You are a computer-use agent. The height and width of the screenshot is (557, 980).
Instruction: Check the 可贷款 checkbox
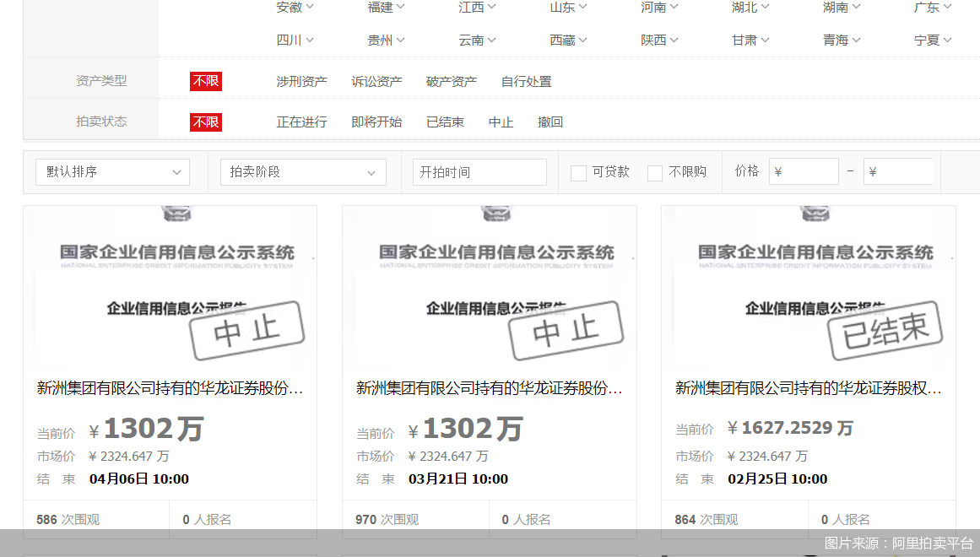point(578,173)
